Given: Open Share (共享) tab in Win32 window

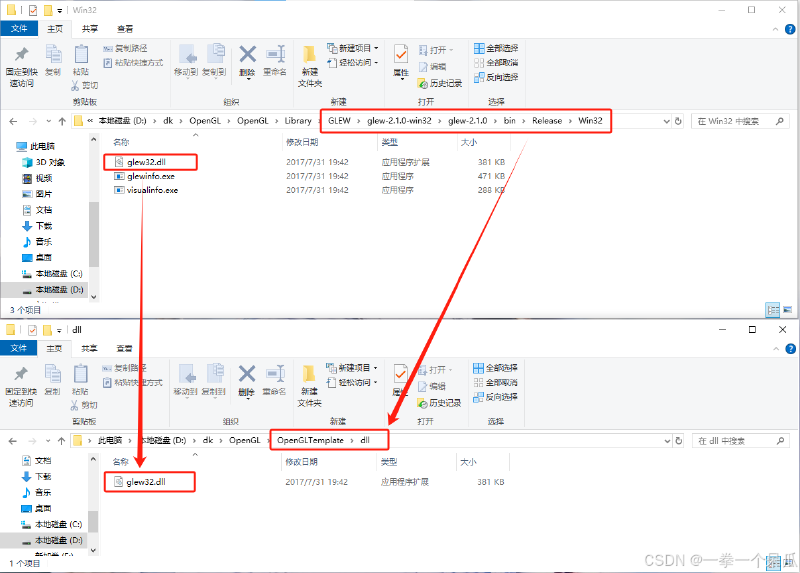Looking at the screenshot, I should tap(90, 29).
